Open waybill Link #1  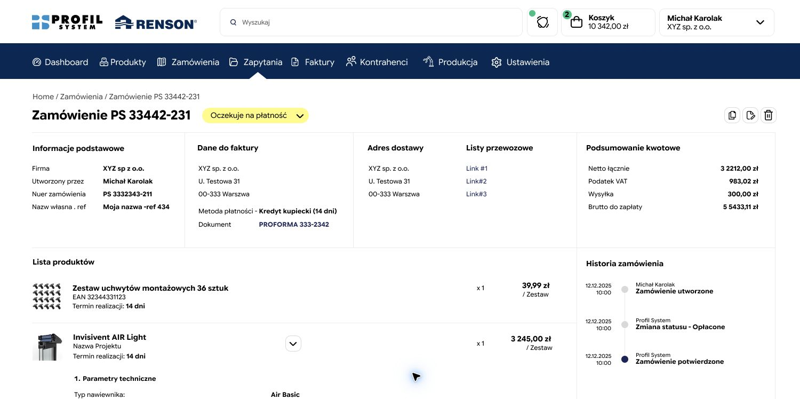(x=477, y=168)
